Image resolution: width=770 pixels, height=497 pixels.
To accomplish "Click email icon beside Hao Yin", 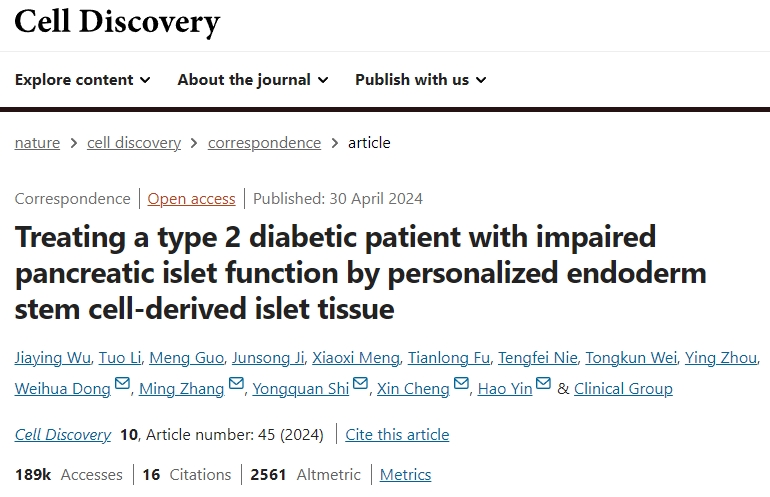I will (x=544, y=385).
